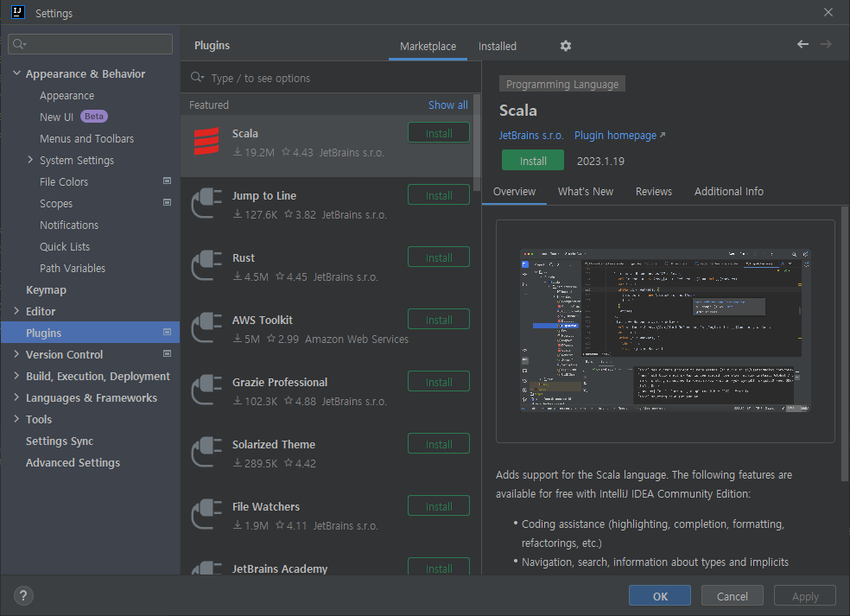Image resolution: width=850 pixels, height=616 pixels.
Task: Expand the System Settings node
Action: (x=30, y=160)
